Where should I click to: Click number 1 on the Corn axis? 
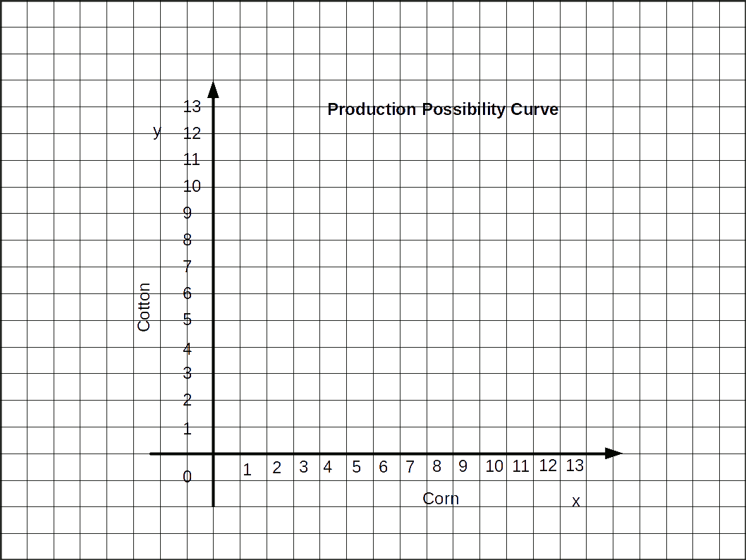(247, 470)
